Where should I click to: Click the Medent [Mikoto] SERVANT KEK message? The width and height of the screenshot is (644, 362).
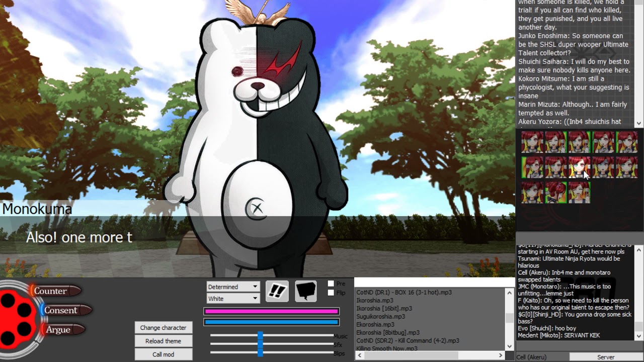pyautogui.click(x=558, y=335)
